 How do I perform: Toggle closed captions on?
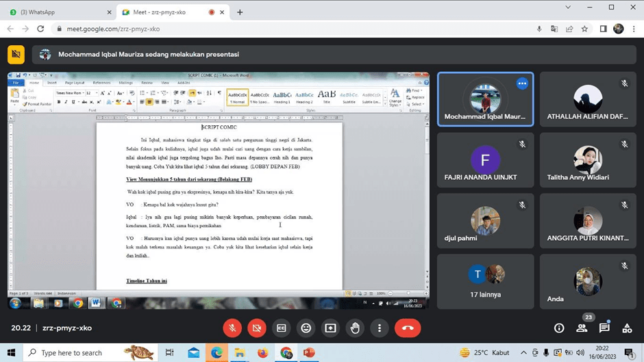pyautogui.click(x=282, y=328)
